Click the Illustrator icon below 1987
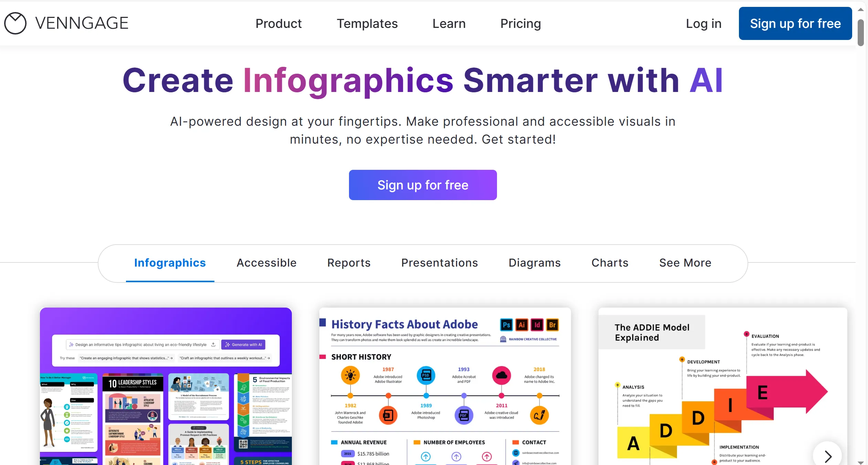 pos(388,415)
